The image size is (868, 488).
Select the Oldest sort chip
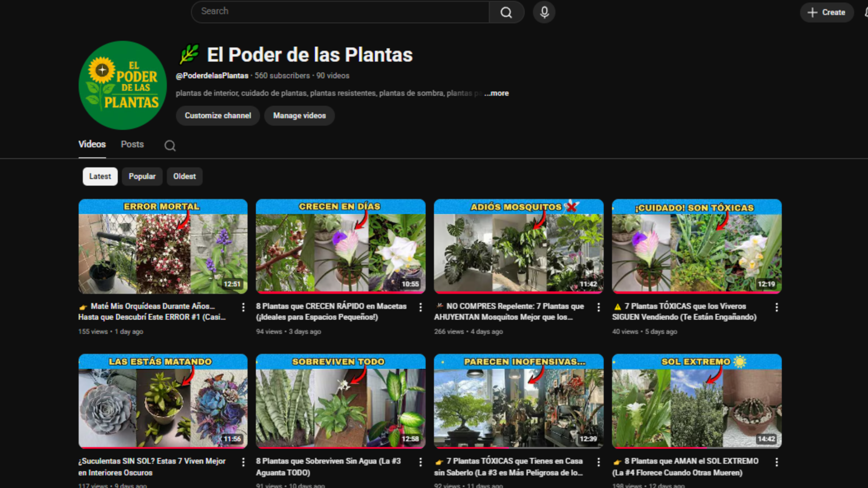click(x=184, y=176)
